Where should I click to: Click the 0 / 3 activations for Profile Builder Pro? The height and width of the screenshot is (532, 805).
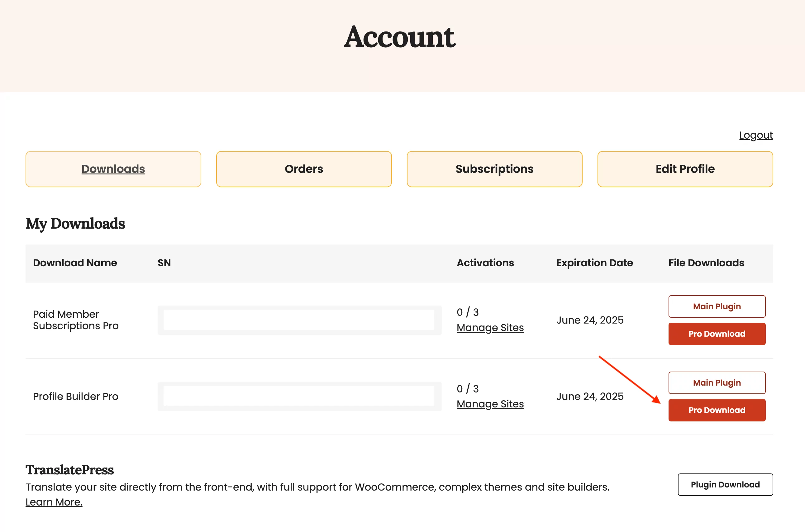[468, 389]
